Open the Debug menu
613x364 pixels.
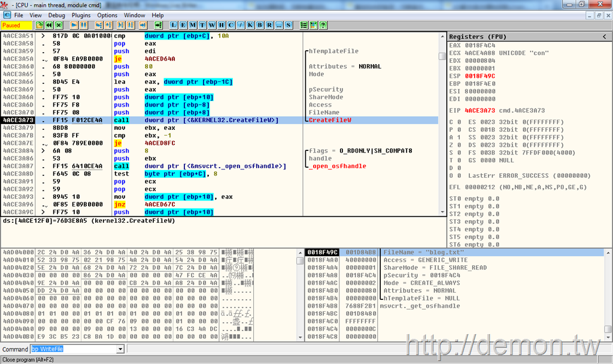coord(57,15)
